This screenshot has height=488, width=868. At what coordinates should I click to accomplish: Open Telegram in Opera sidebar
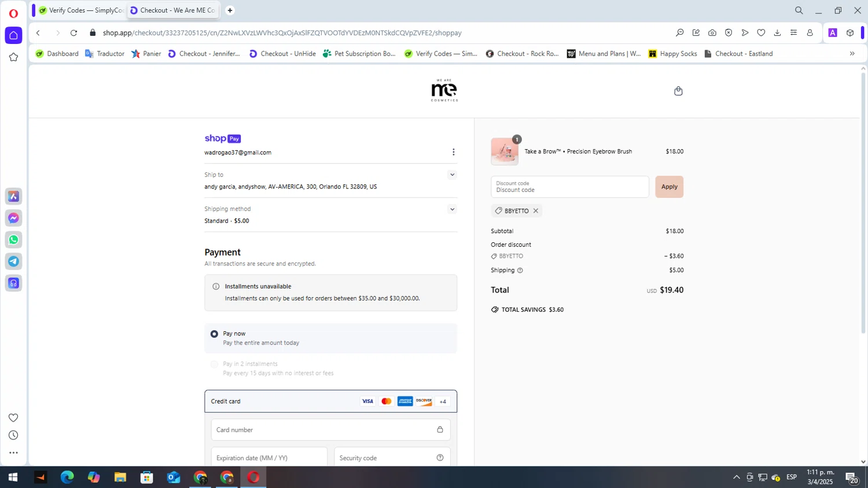(13, 261)
